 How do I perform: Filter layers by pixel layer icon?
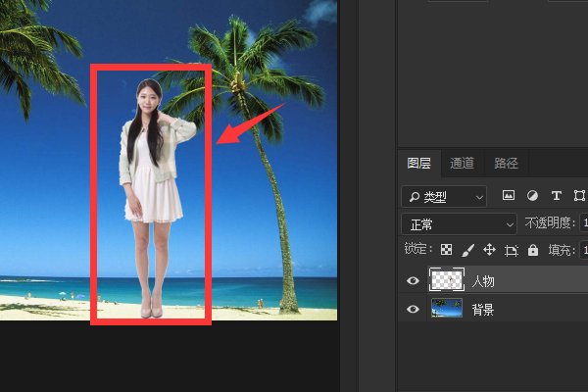(x=509, y=196)
